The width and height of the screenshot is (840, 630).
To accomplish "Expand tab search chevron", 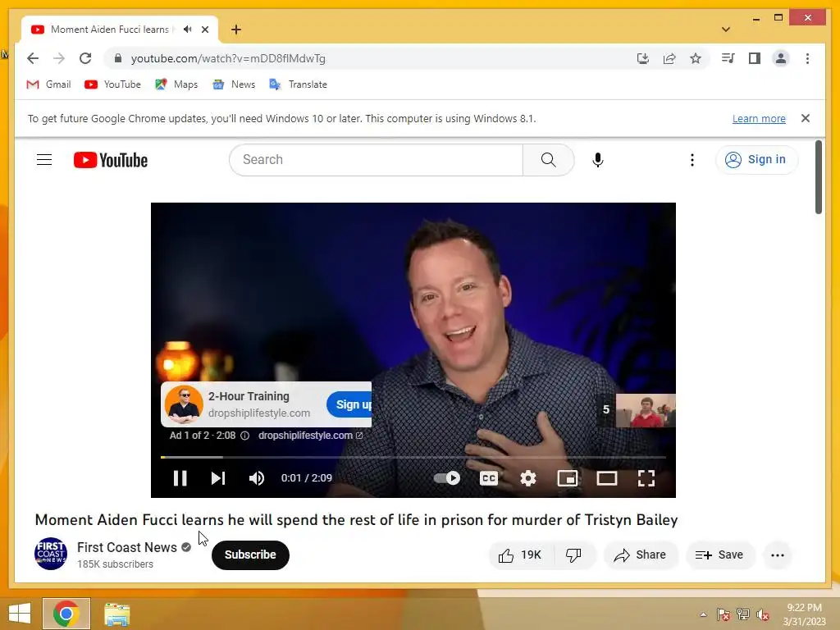I will tap(726, 30).
